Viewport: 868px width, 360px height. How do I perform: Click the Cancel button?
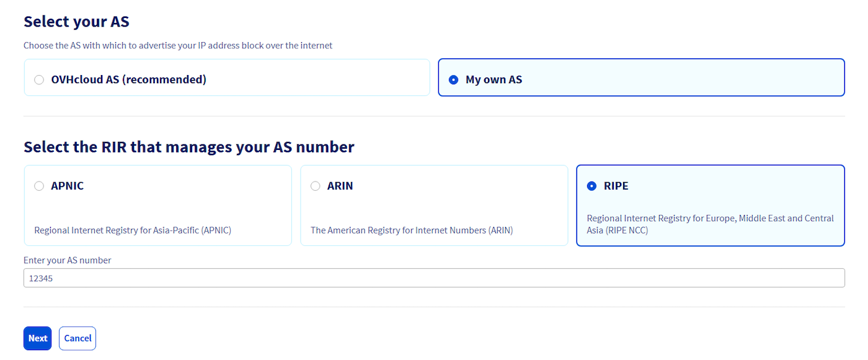pos(77,338)
